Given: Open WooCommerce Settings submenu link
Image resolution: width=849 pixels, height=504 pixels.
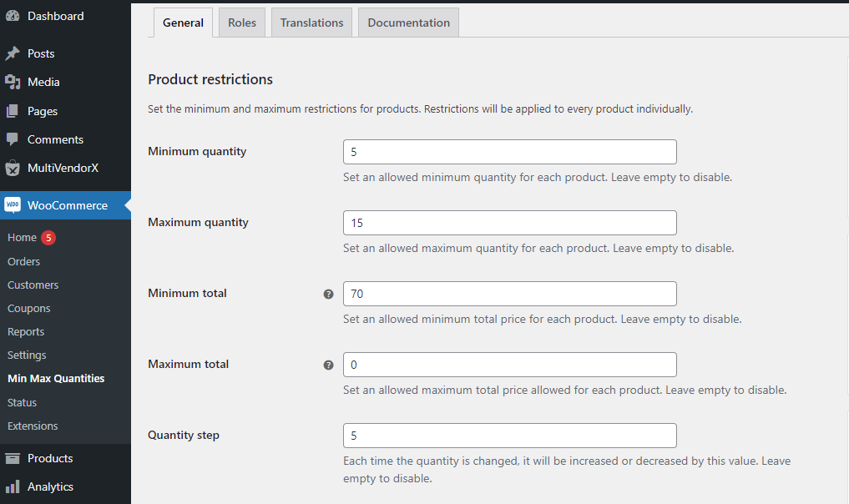Looking at the screenshot, I should 27,355.
